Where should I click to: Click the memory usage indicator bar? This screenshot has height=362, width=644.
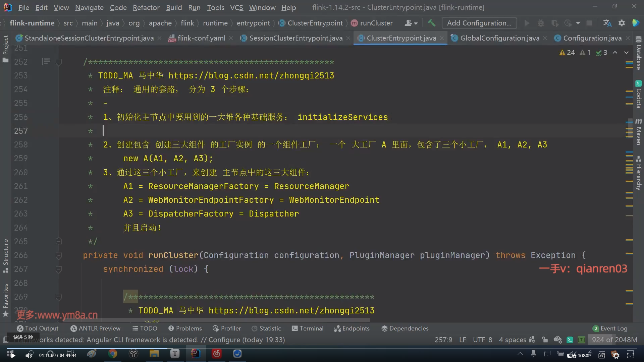(614, 340)
